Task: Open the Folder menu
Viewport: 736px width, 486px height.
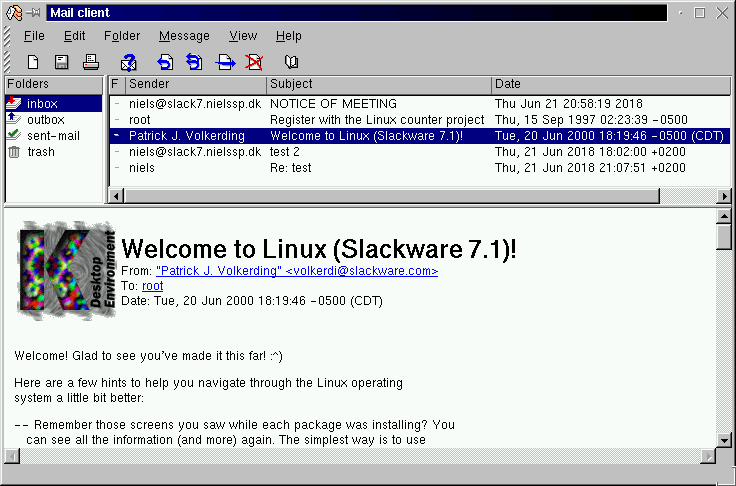Action: 122,36
